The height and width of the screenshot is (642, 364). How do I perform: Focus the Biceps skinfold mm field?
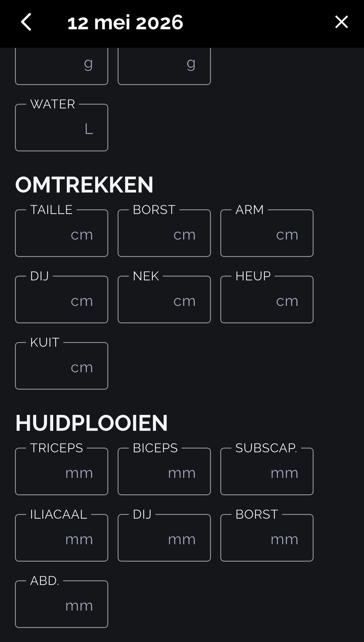tap(164, 472)
